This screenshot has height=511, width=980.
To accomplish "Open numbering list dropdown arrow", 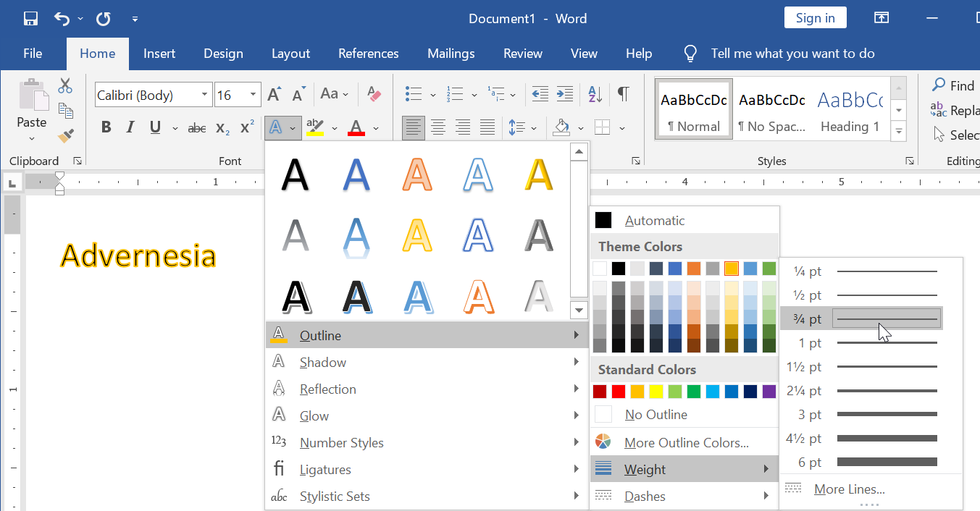I will point(474,95).
